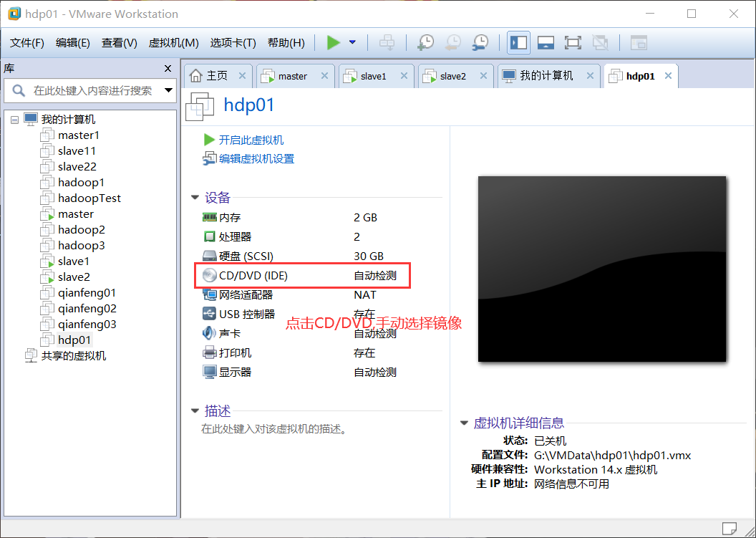This screenshot has width=756, height=538.
Task: Enter full screen mode icon
Action: click(573, 42)
